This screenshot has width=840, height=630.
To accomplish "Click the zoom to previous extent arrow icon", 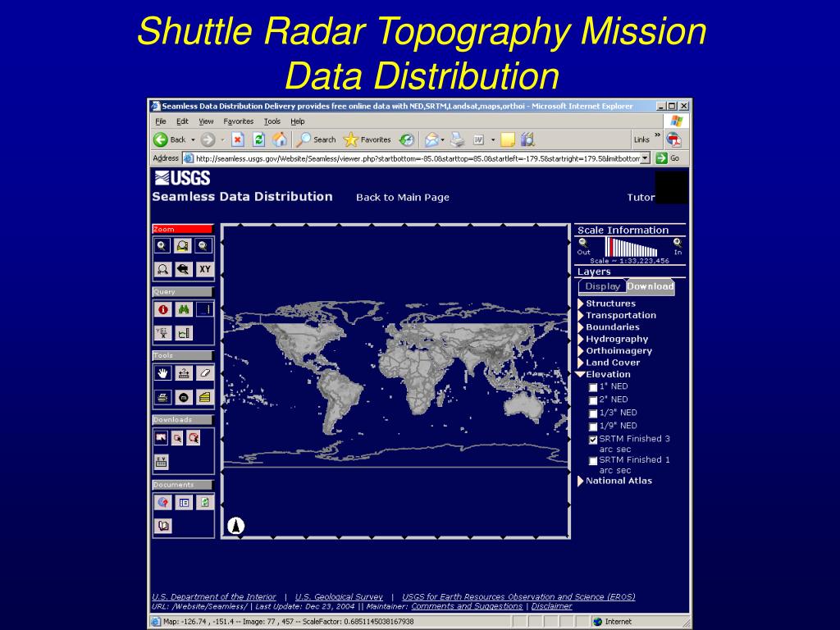I will [x=183, y=269].
